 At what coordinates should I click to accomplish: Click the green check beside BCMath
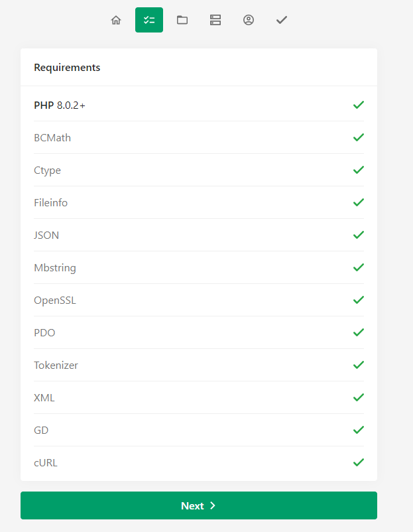point(359,137)
